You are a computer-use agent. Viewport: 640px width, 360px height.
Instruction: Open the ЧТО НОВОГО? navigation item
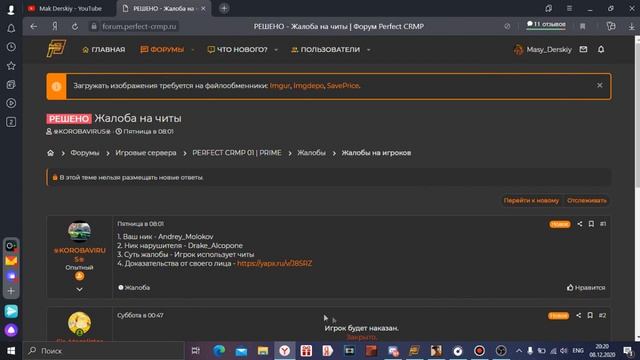238,49
